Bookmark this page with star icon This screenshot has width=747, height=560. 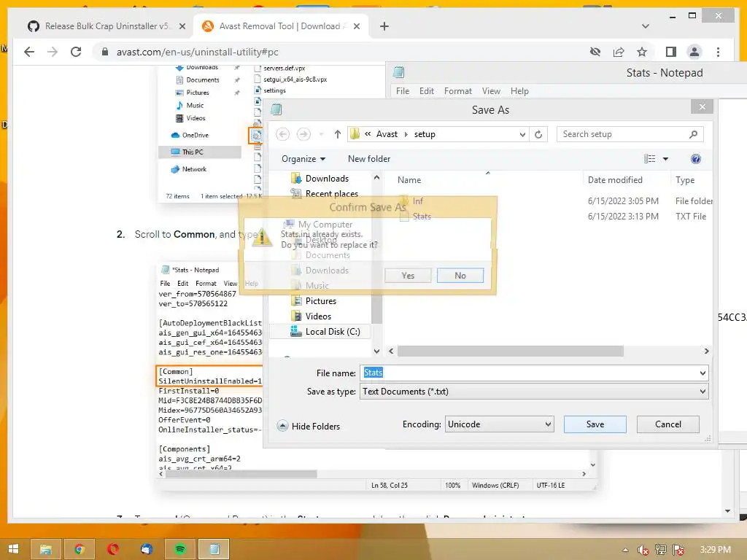click(x=642, y=52)
